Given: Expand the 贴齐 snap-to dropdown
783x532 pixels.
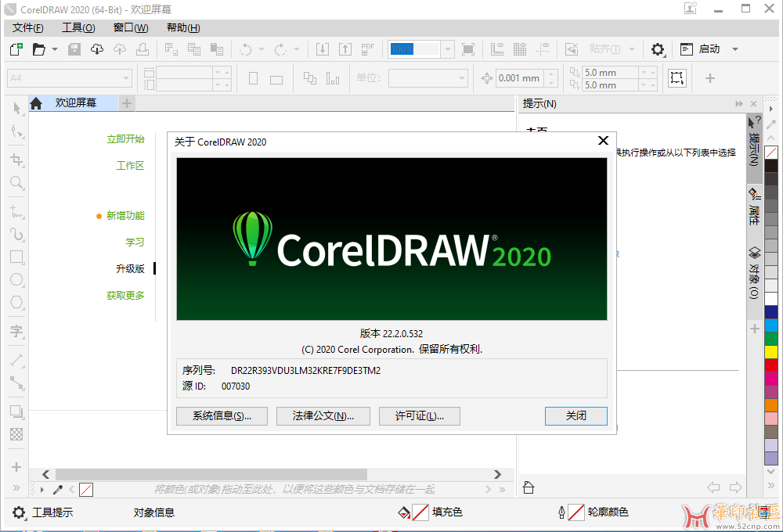Looking at the screenshot, I should [632, 49].
